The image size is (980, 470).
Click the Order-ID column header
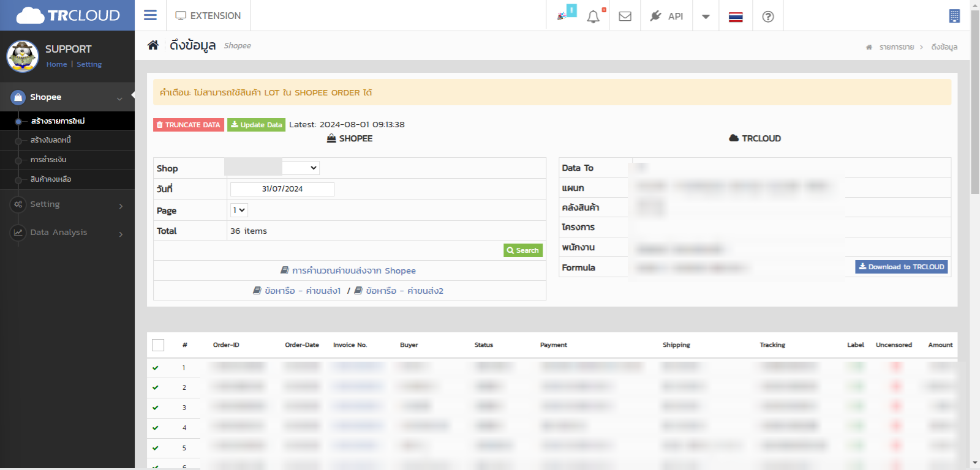226,345
